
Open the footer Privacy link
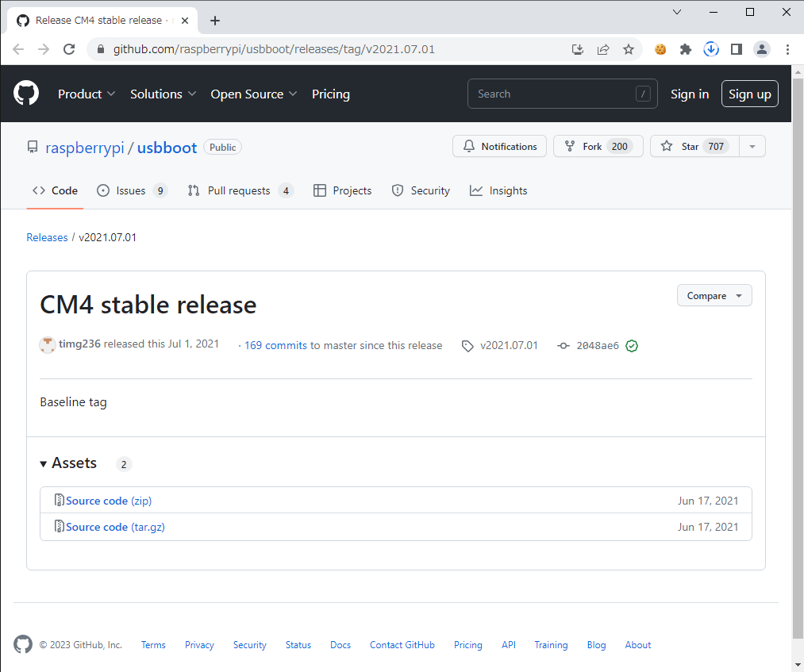tap(199, 645)
